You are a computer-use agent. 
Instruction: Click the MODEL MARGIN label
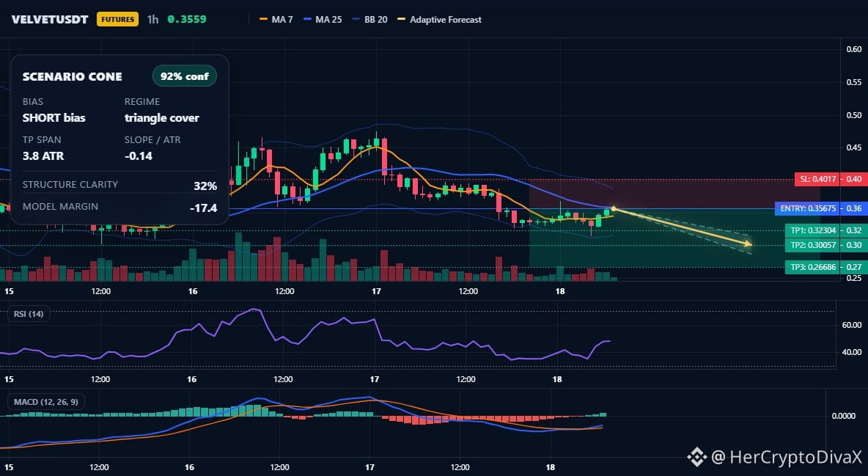[x=60, y=207]
